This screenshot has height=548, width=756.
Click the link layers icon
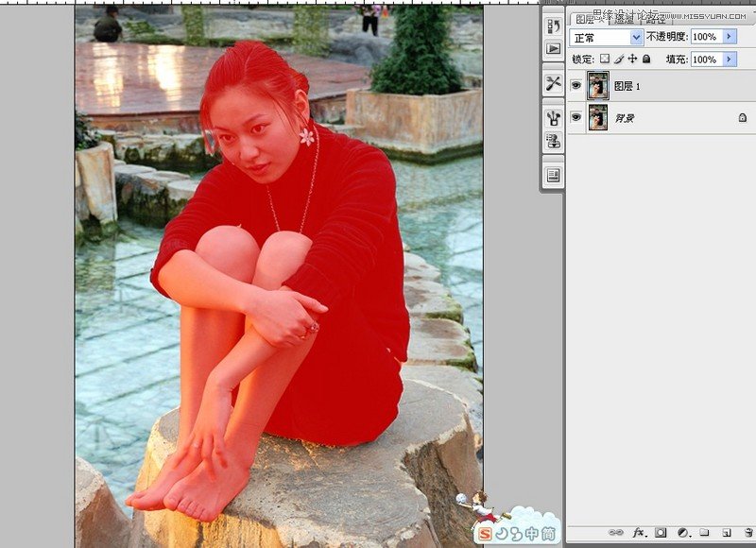[x=616, y=533]
